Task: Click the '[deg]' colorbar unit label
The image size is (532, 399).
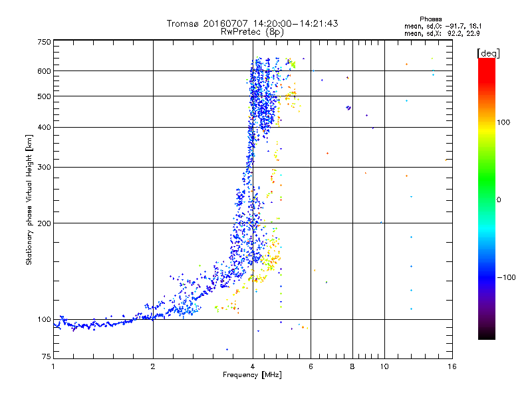Action: 488,53
